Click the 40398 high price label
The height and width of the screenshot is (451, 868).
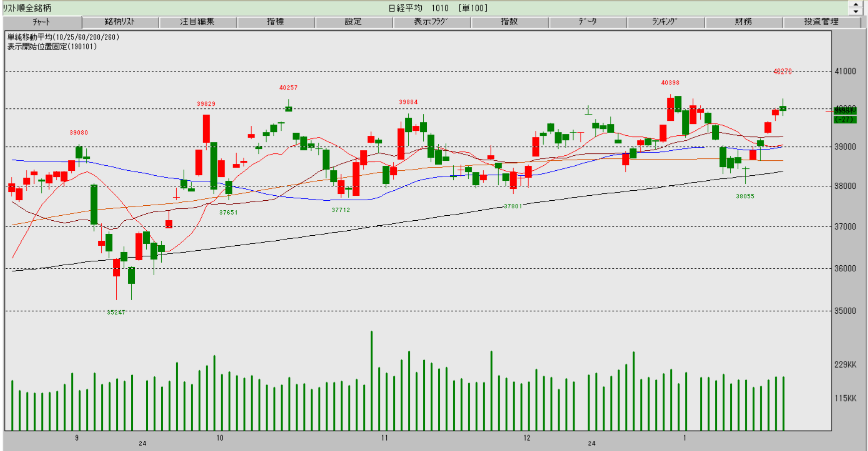point(670,82)
